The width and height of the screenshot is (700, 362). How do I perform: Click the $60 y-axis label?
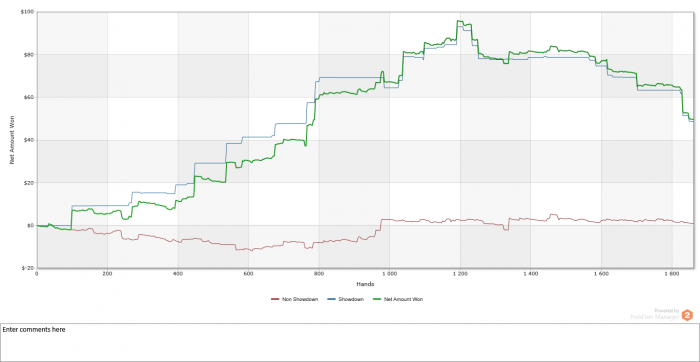coord(28,97)
